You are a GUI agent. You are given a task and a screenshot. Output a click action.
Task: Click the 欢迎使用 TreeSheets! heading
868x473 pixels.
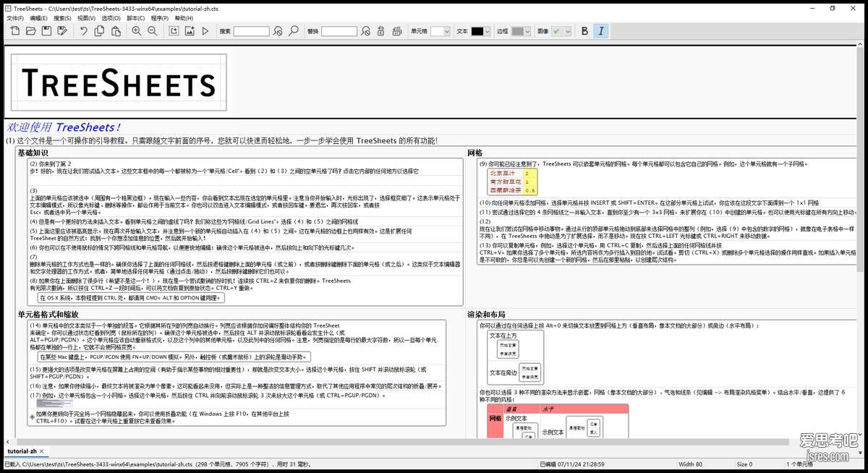(64, 127)
